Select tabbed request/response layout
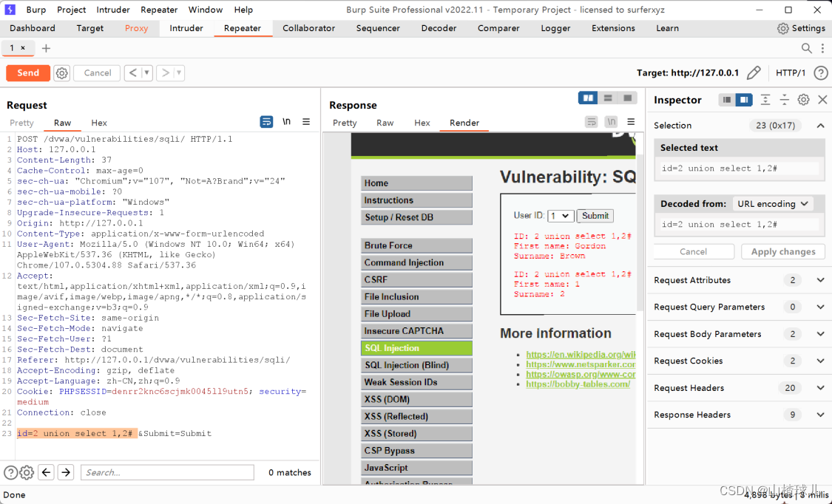The image size is (832, 504). pos(628,98)
